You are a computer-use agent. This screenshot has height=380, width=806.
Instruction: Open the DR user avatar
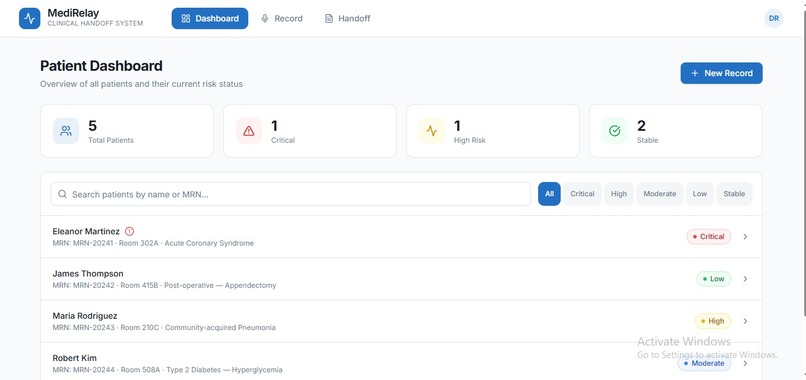pos(774,19)
